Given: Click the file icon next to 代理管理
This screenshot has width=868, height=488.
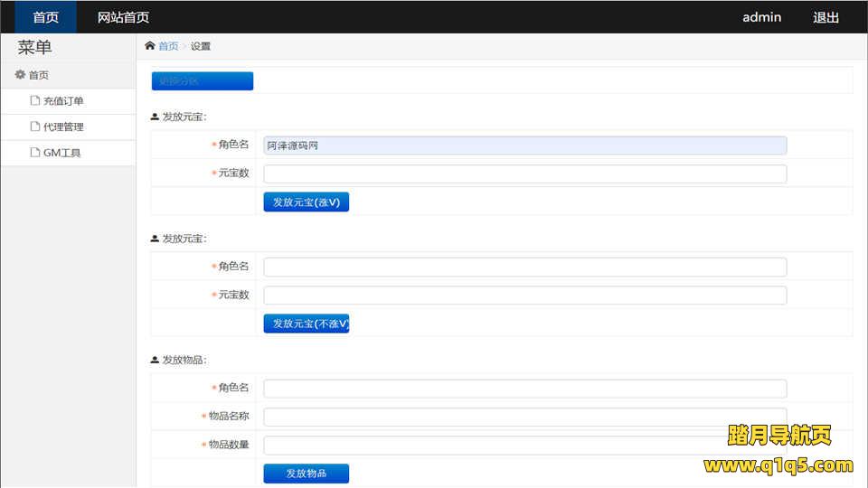Looking at the screenshot, I should 35,127.
